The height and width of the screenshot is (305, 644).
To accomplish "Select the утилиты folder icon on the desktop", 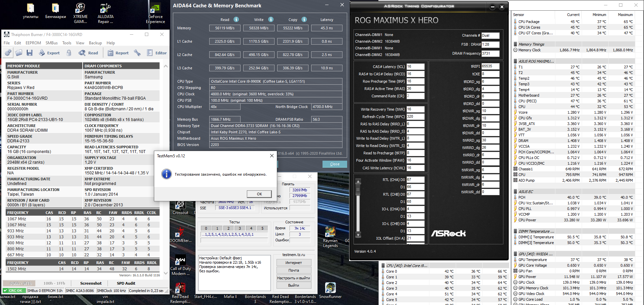I will [x=30, y=11].
